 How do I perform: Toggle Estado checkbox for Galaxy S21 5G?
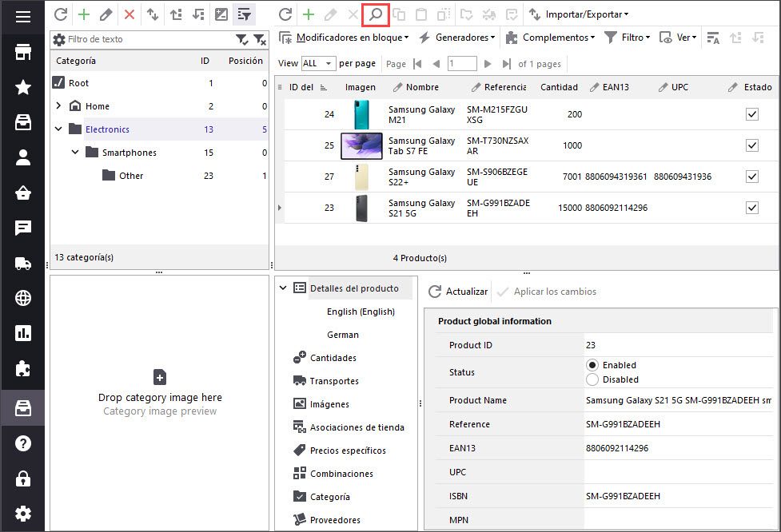[752, 208]
